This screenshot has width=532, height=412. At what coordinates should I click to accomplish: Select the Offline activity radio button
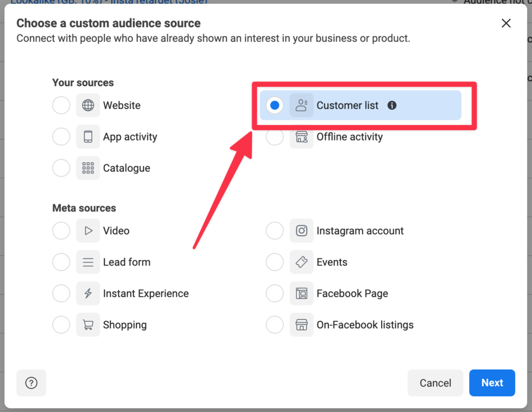coord(275,137)
